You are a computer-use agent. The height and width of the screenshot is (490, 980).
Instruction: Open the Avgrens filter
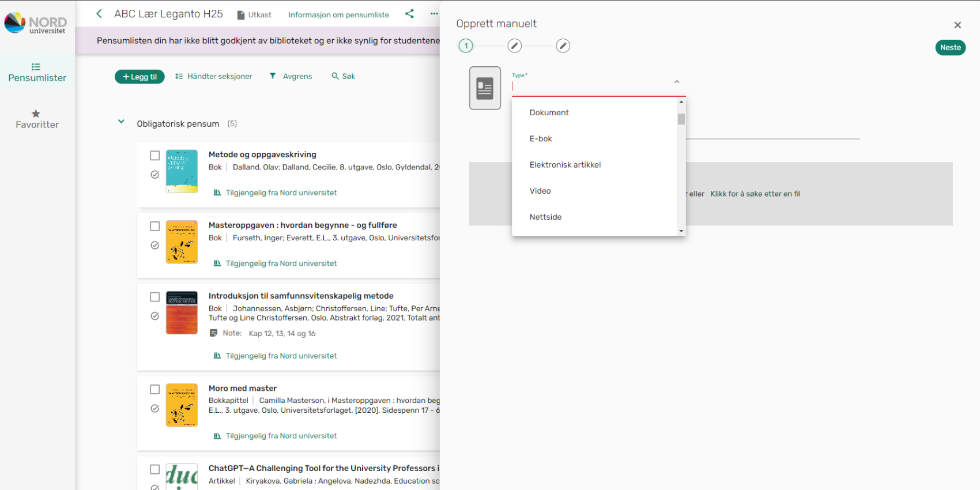tap(291, 76)
